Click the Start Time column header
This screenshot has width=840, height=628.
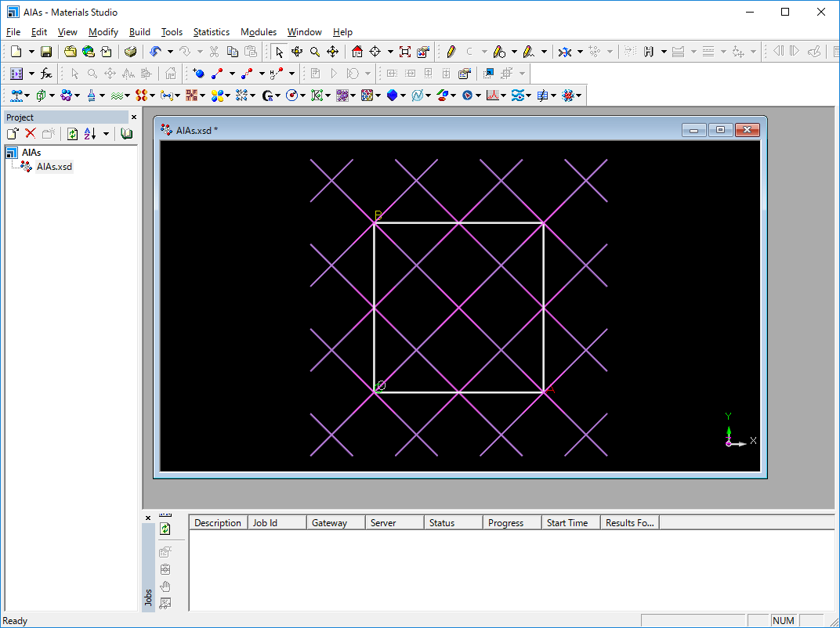567,523
